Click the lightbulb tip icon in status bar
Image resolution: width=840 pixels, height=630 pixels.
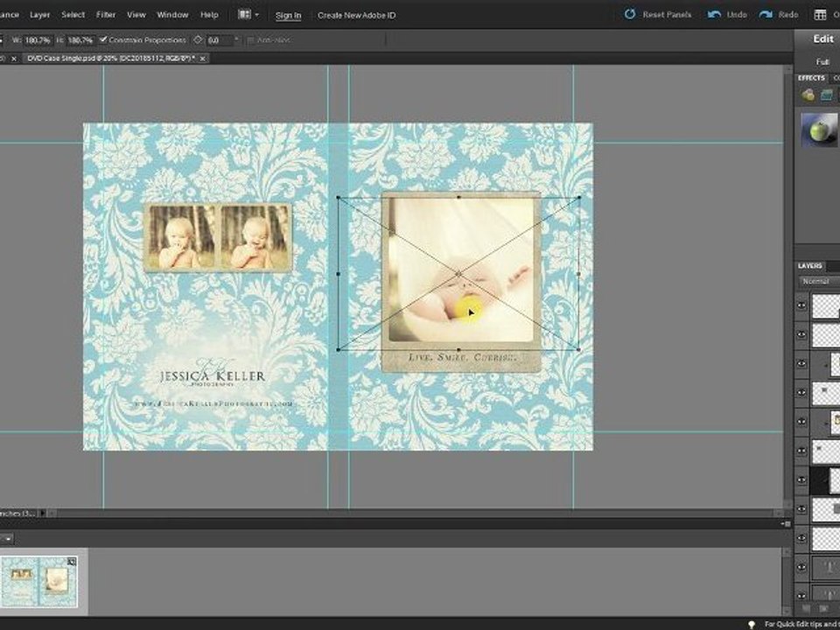coord(752,624)
